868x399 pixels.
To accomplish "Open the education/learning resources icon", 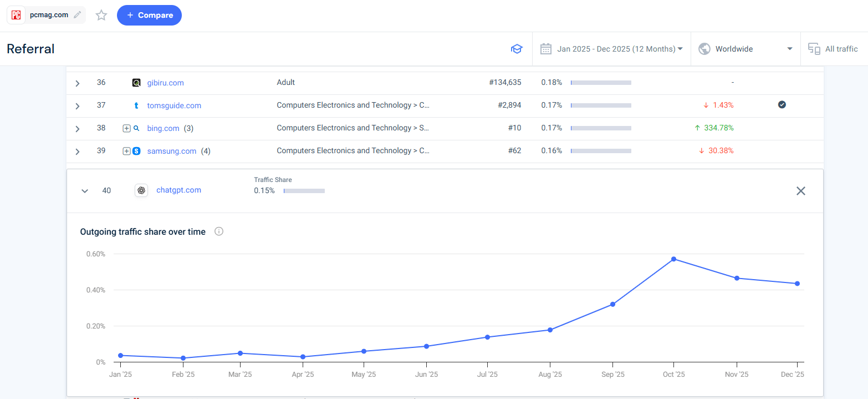I will coord(517,49).
